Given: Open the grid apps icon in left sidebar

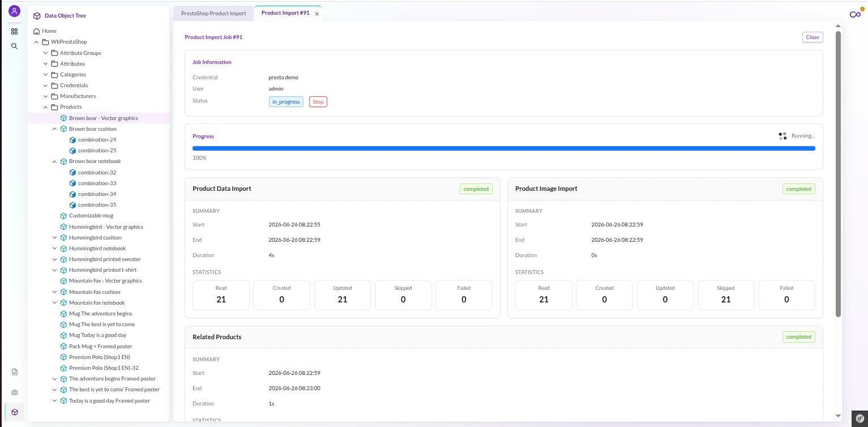Looking at the screenshot, I should 15,32.
